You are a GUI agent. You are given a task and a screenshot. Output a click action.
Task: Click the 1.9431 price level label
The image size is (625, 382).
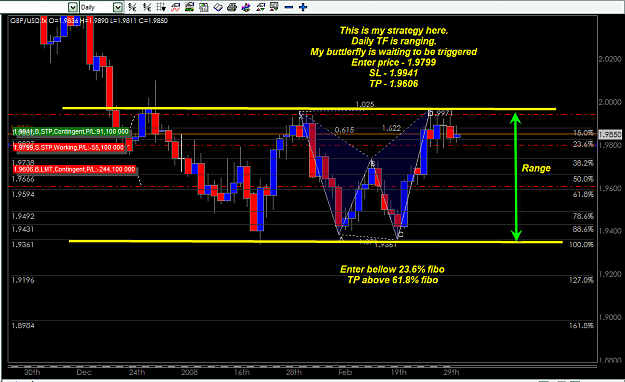click(23, 229)
